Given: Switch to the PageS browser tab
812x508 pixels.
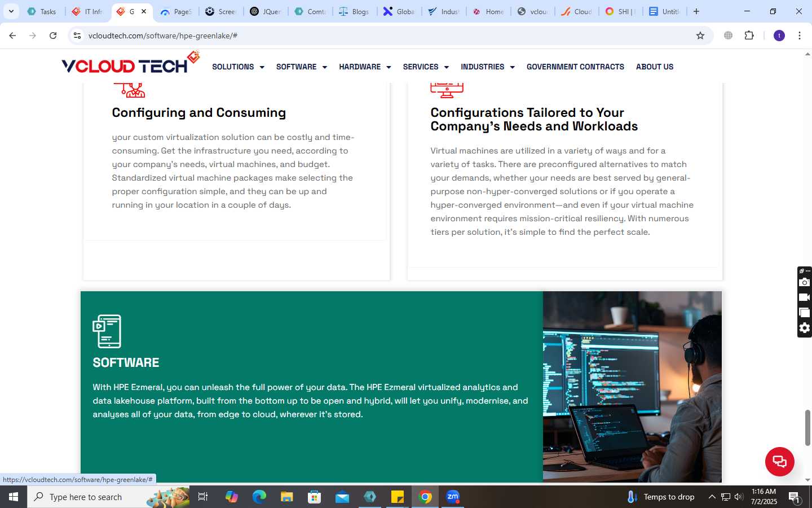Looking at the screenshot, I should tap(176, 11).
